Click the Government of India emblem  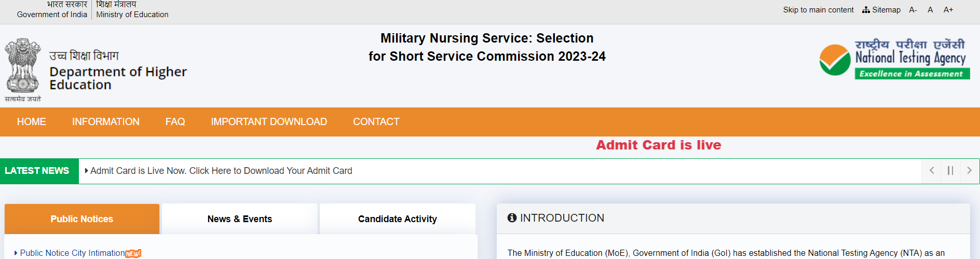tap(23, 70)
